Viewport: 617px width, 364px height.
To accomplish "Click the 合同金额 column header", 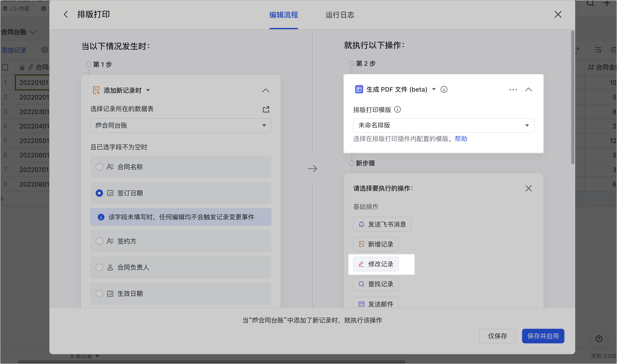I will coord(602,67).
